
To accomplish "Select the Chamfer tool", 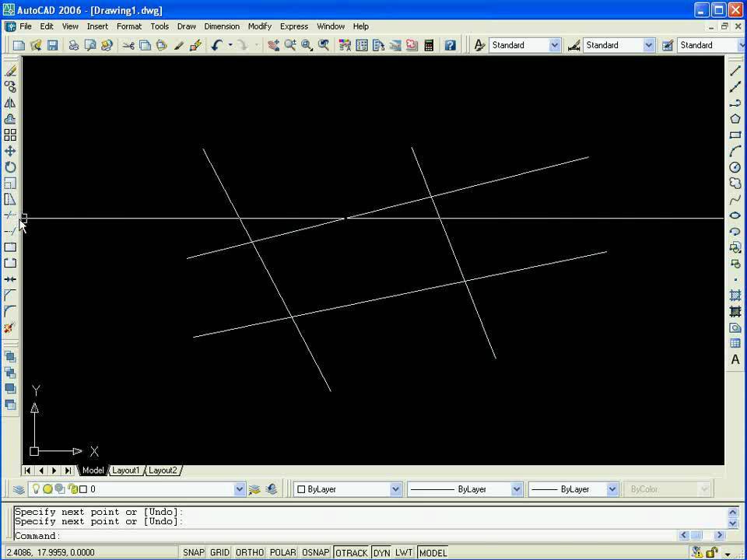I will [x=10, y=296].
